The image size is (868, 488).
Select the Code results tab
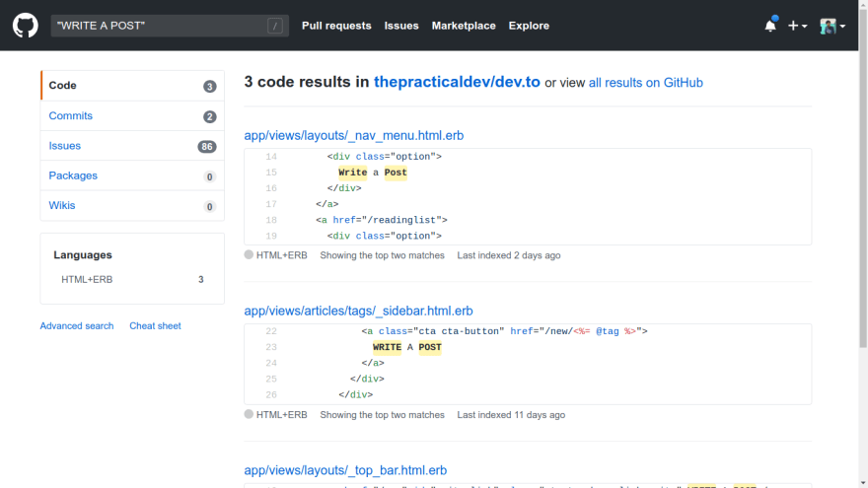point(132,86)
